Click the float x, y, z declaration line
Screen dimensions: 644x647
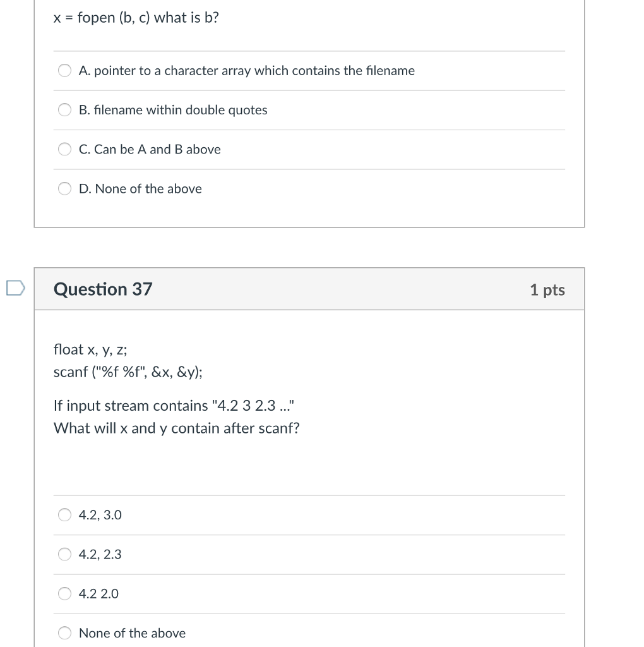coord(90,349)
